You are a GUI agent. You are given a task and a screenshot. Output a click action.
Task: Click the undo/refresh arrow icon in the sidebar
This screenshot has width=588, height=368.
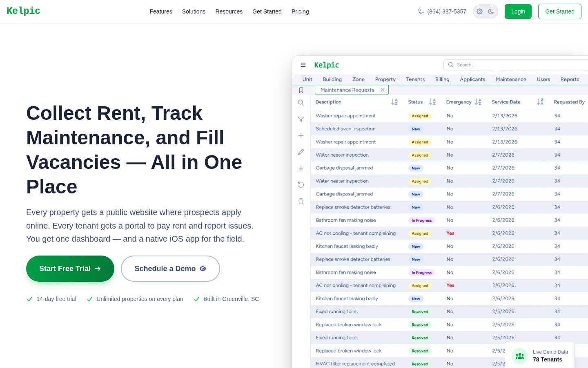[301, 184]
